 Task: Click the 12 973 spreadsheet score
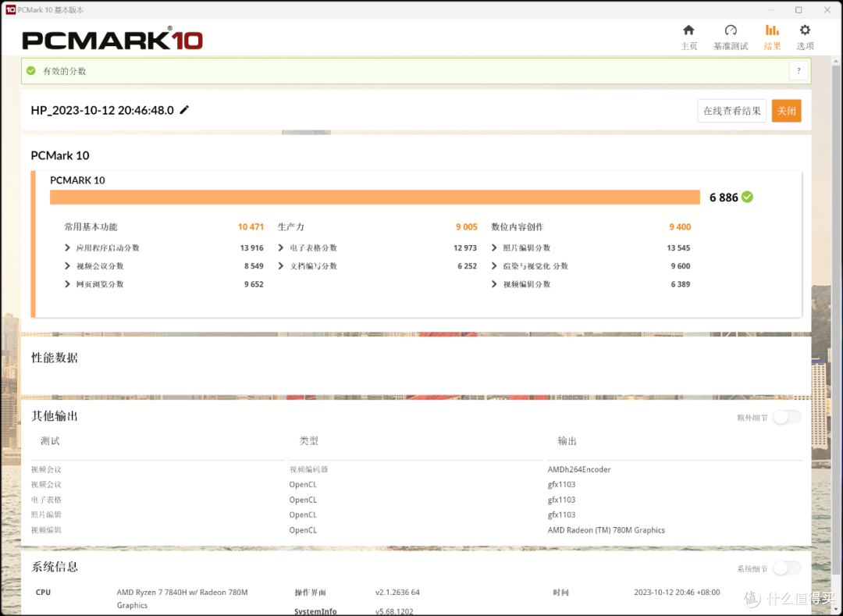click(x=465, y=247)
